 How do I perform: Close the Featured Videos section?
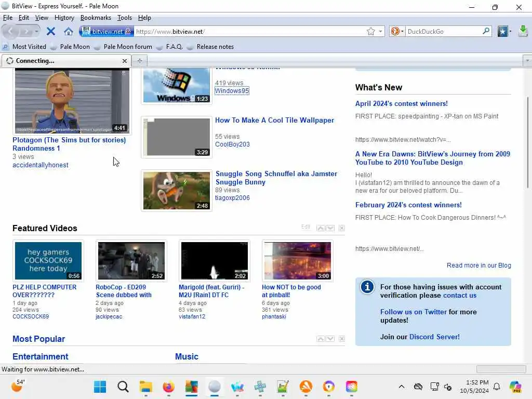click(x=342, y=228)
